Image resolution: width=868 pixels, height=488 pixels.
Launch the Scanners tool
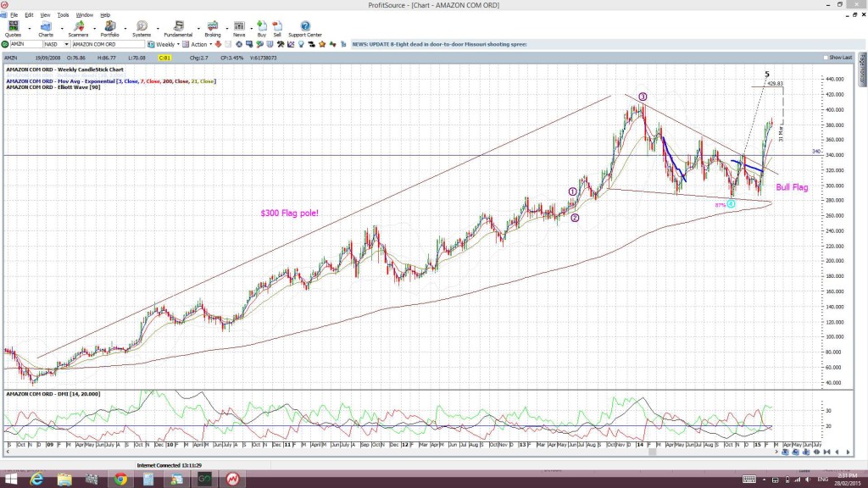[78, 29]
